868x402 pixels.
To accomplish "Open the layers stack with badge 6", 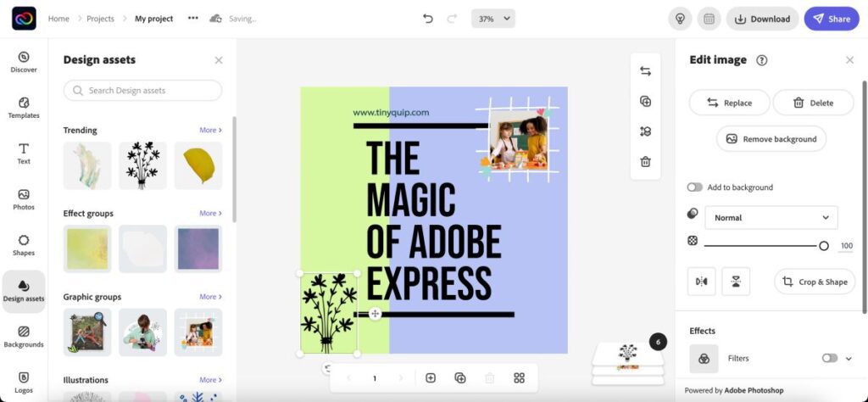I will pos(628,363).
